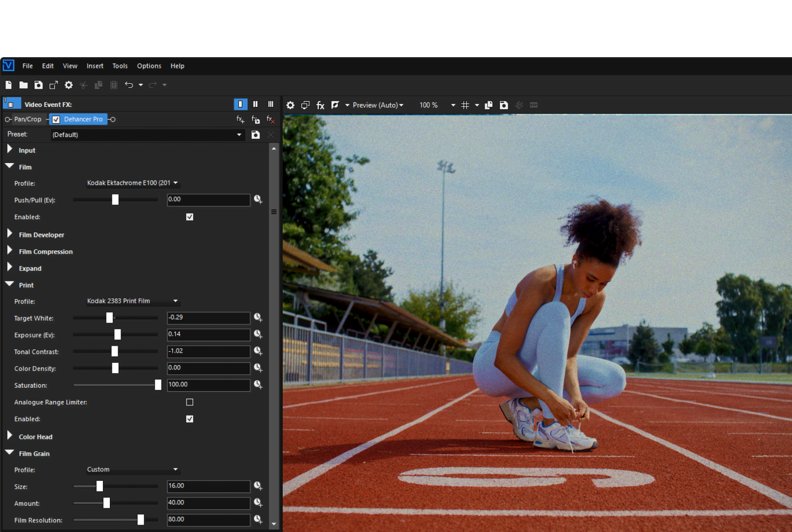Toggle the preview grid overlay icon
792x532 pixels.
(x=465, y=105)
